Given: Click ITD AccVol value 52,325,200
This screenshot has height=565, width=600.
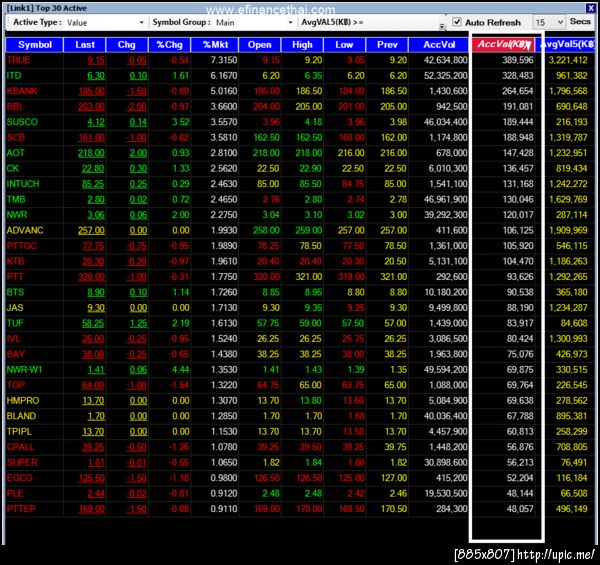Looking at the screenshot, I should 446,76.
